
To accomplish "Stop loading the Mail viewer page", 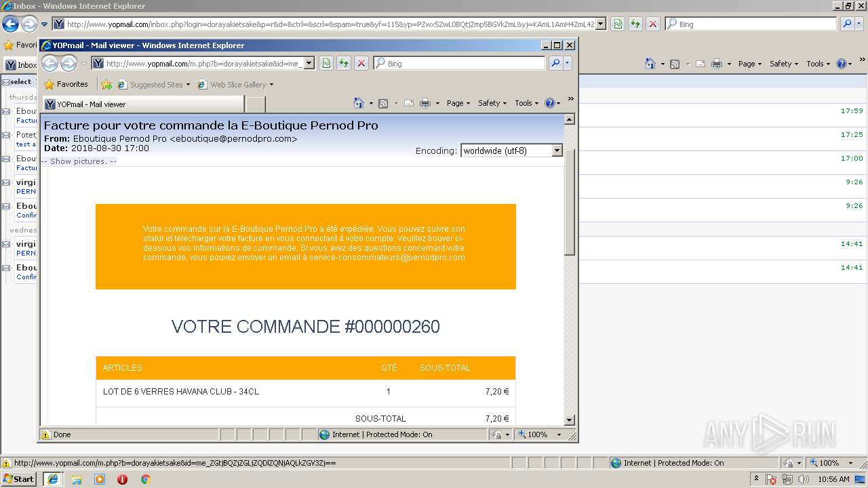I will click(x=361, y=63).
